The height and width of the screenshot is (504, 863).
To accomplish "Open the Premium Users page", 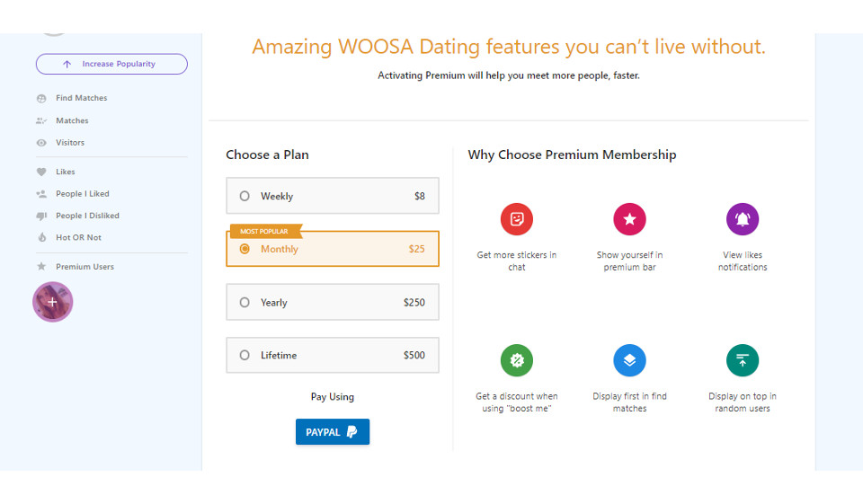I will click(85, 267).
